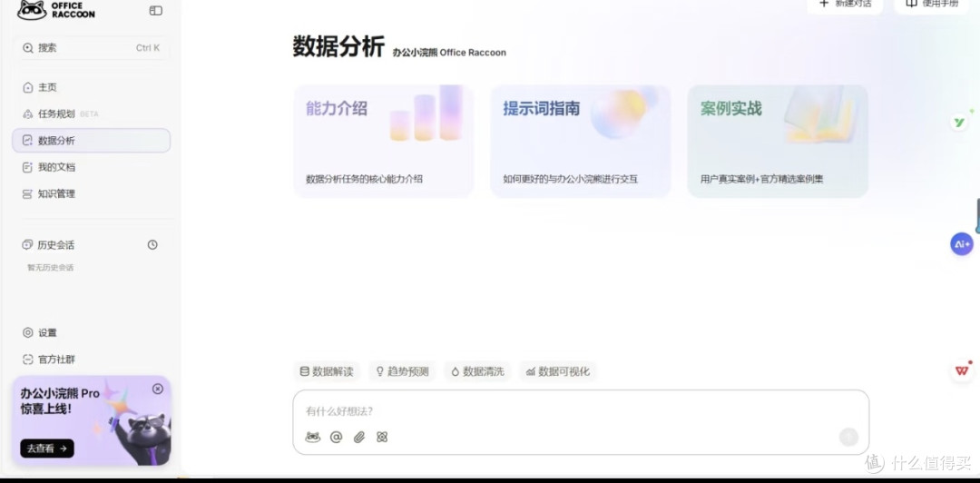Click the green Y floating icon
980x483 pixels.
click(x=959, y=122)
